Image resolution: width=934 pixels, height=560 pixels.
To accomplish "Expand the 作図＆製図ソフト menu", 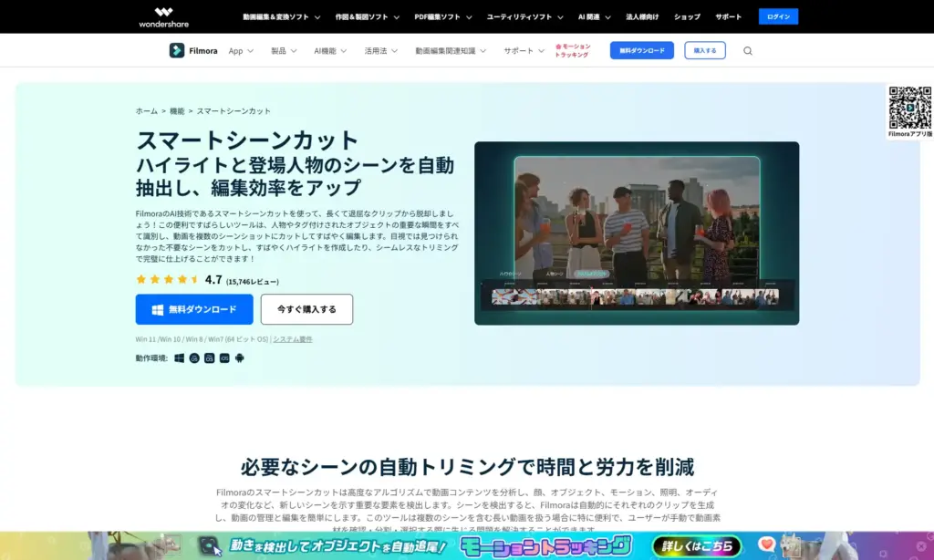I will [368, 17].
